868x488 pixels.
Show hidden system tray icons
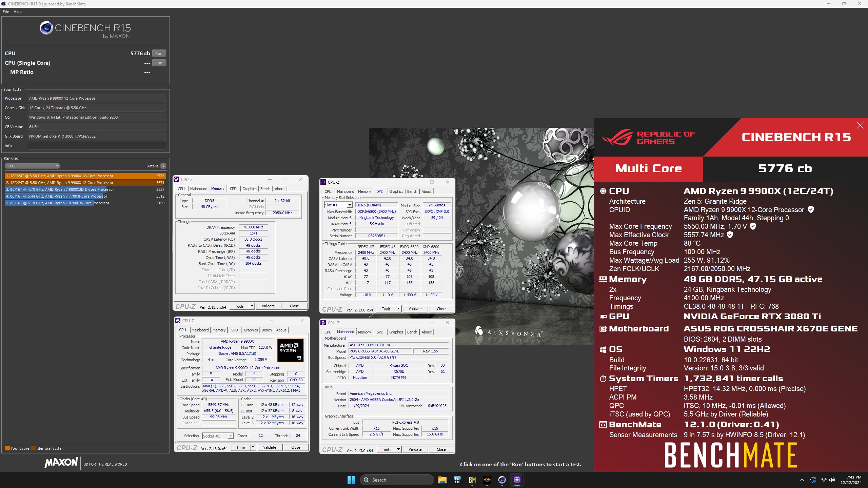(x=802, y=480)
